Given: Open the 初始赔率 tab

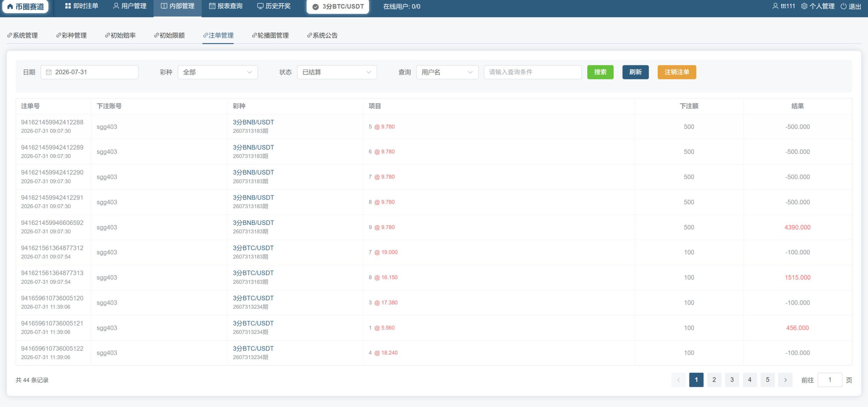Looking at the screenshot, I should pos(120,35).
